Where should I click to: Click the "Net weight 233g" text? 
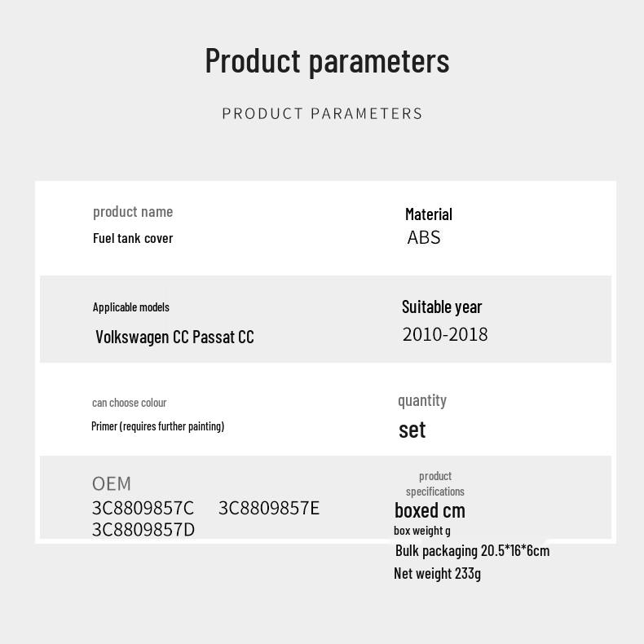[x=437, y=573]
